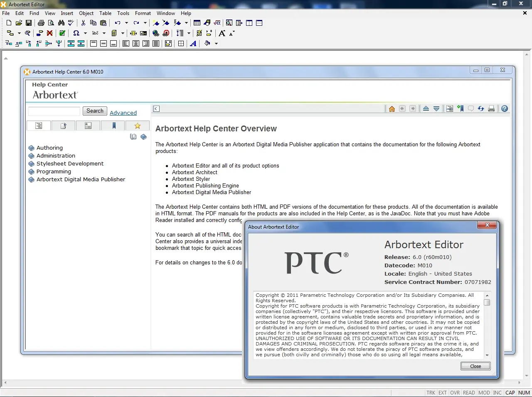The width and height of the screenshot is (532, 397).
Task: Expand Arbortext Digital Media Publisher topic
Action: click(81, 179)
